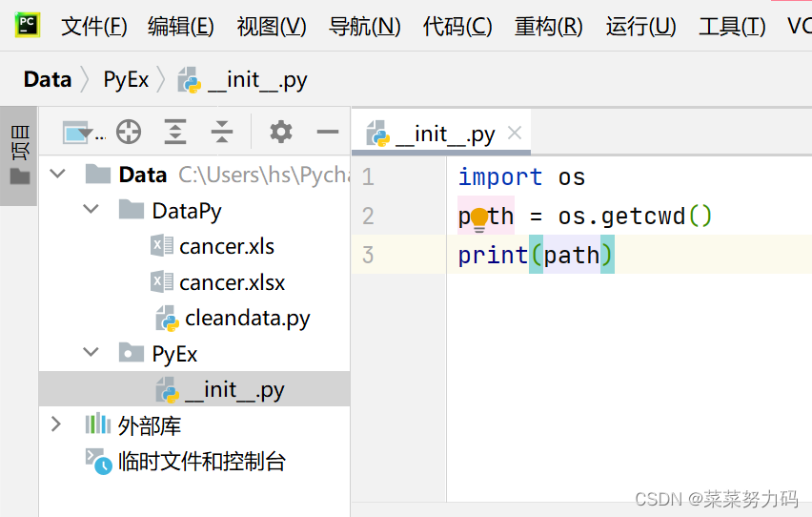
Task: Click the locate-file crosshair icon
Action: point(129,132)
